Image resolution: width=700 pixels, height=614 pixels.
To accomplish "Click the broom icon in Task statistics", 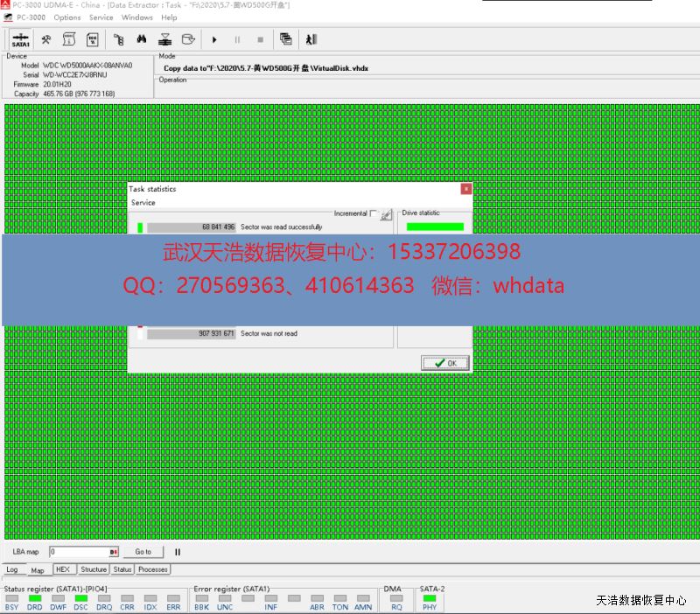I will (386, 214).
